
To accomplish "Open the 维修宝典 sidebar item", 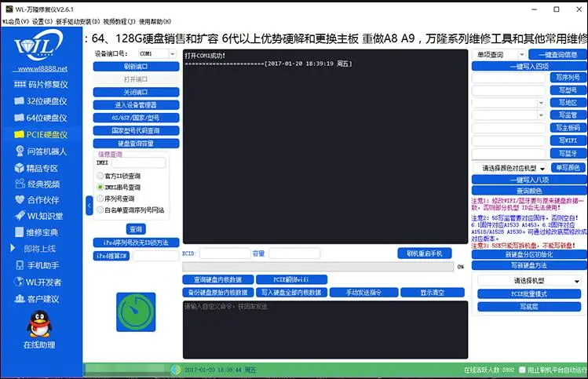I will pos(36,232).
